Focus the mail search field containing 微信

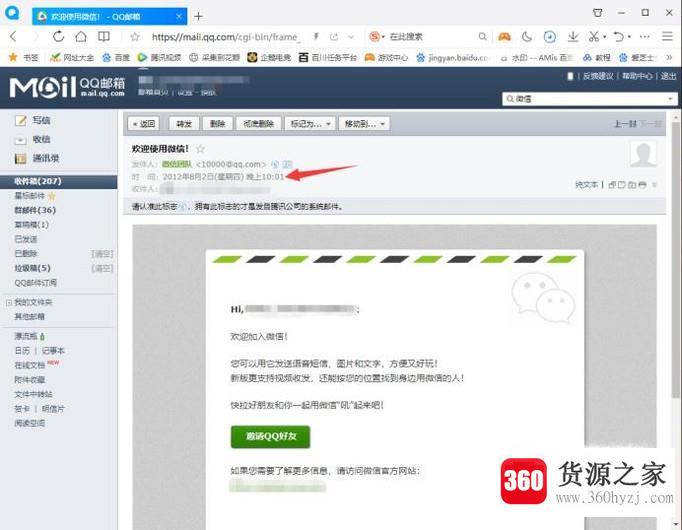click(x=589, y=99)
